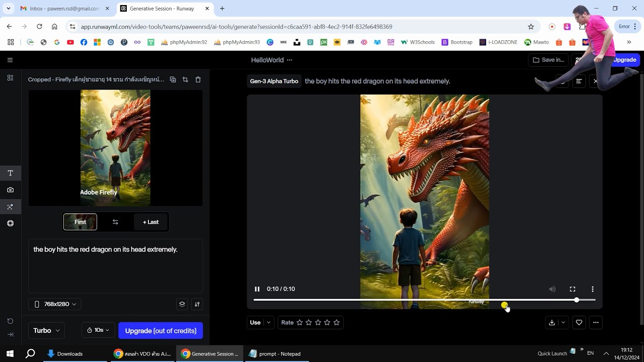This screenshot has width=644, height=362.
Task: Enter fullscreen video mode
Action: tap(572, 289)
